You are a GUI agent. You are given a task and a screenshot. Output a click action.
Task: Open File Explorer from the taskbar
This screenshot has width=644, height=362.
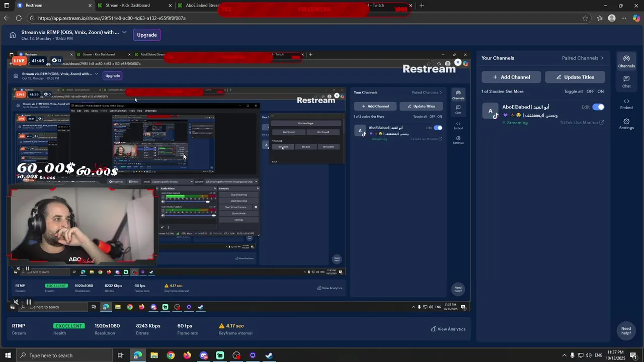coord(154,355)
